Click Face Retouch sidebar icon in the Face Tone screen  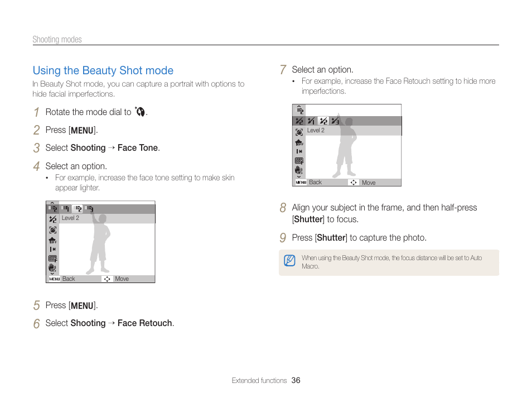point(52,219)
